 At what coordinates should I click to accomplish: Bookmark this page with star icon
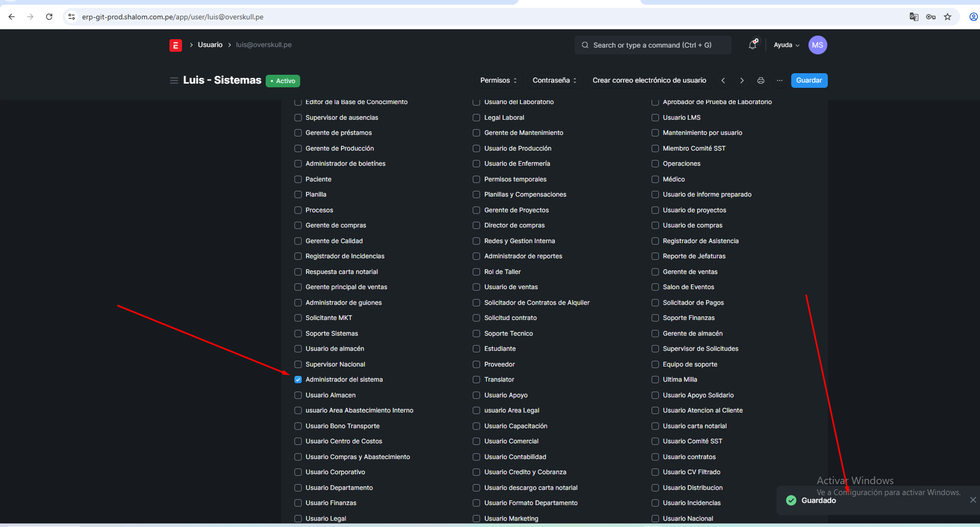pos(948,17)
